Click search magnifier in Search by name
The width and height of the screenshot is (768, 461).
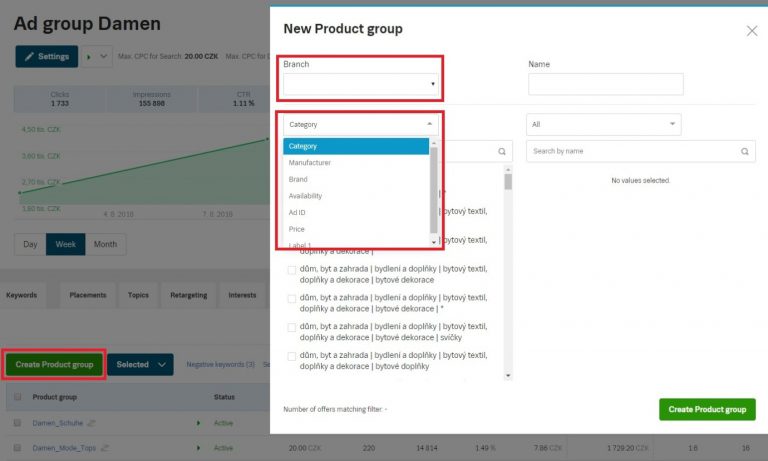744,151
